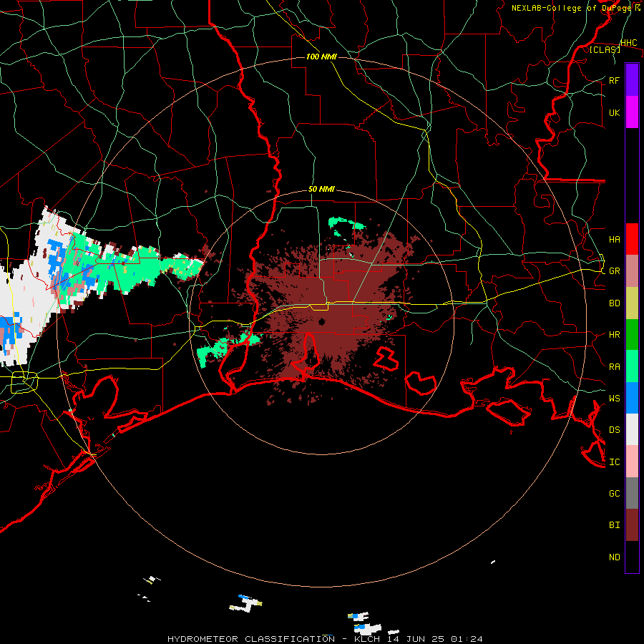
Task: Click the GR legend label
Action: [614, 271]
